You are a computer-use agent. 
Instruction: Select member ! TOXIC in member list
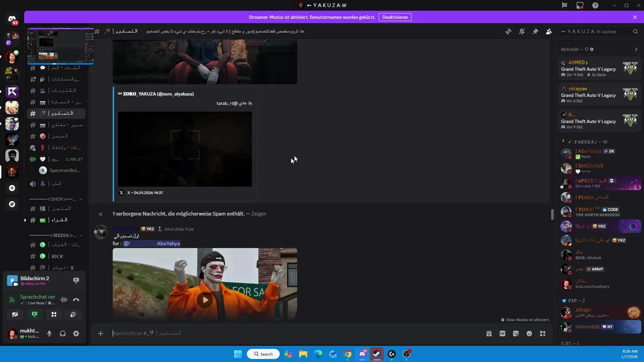tap(599, 212)
